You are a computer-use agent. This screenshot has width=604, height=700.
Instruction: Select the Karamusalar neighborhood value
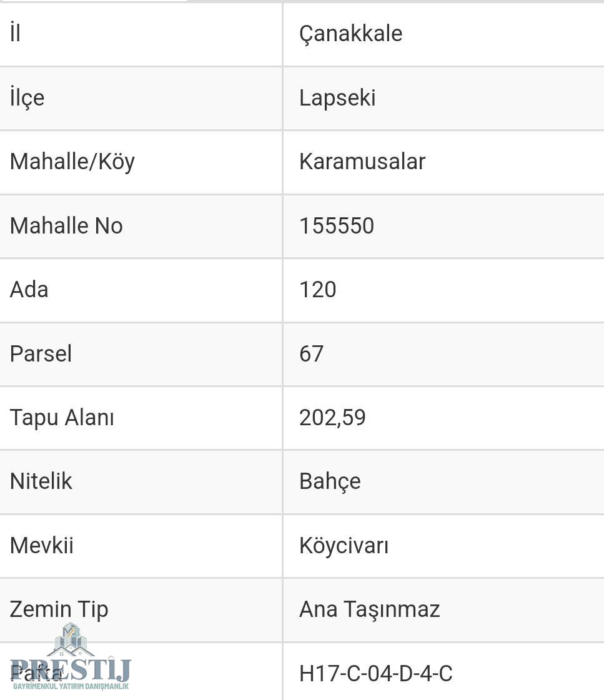pyautogui.click(x=362, y=162)
